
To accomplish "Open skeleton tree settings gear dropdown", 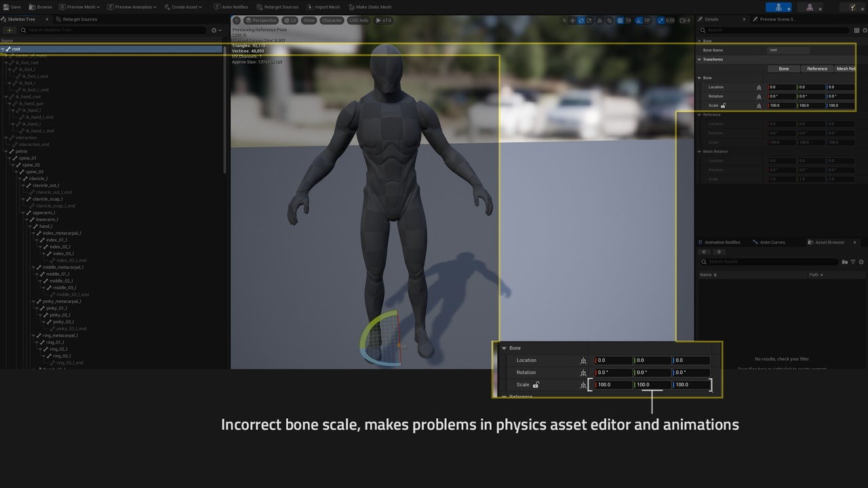I will (216, 30).
